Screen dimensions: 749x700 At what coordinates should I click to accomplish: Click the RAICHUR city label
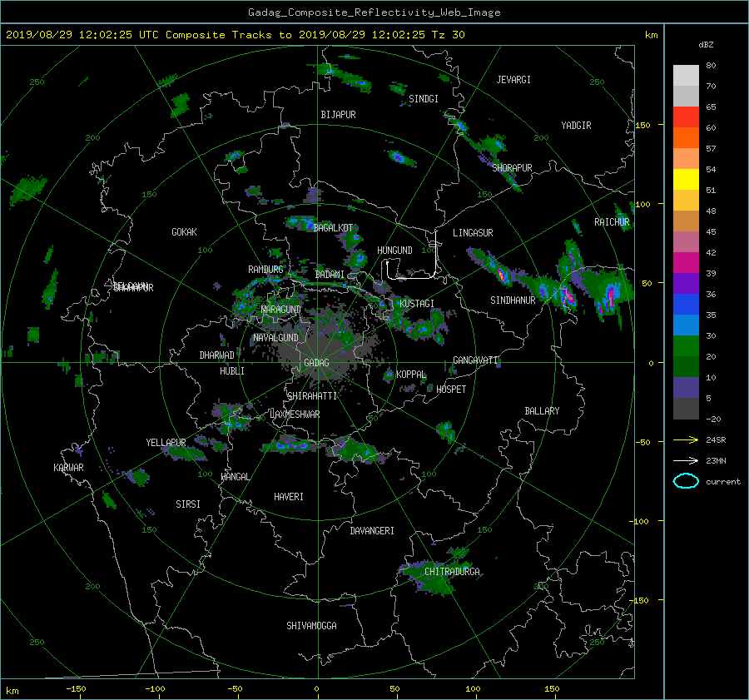tap(612, 222)
